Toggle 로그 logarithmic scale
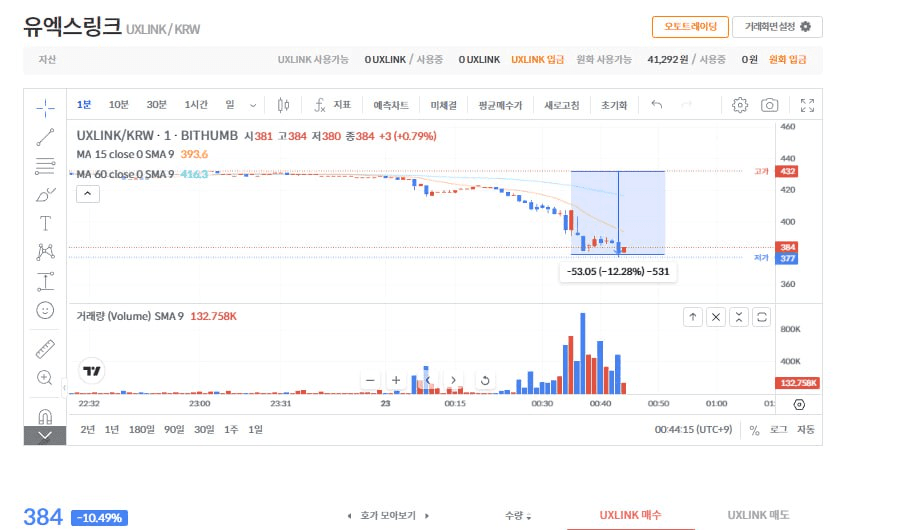Screen dimensions: 897x530 coord(779,430)
